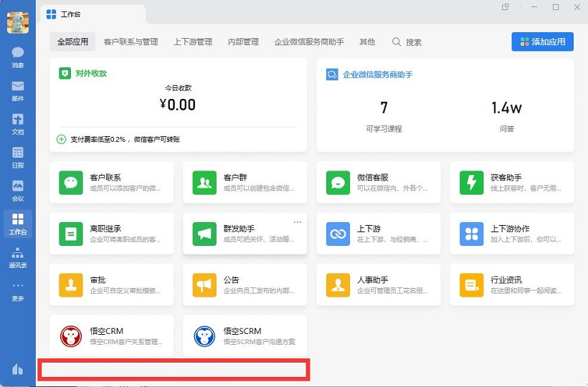Switch to the 上下游管理 tab
The width and height of the screenshot is (588, 387).
pos(193,42)
